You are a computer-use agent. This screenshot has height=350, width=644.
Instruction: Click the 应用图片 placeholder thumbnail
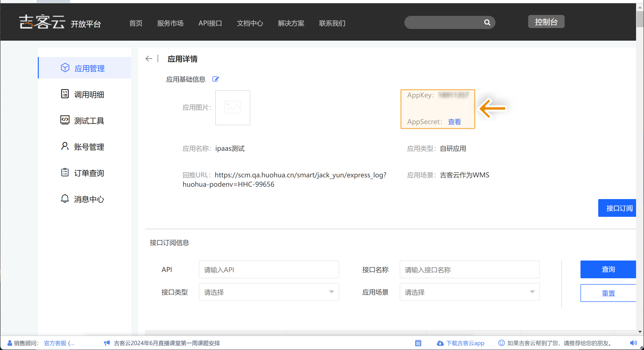click(233, 107)
